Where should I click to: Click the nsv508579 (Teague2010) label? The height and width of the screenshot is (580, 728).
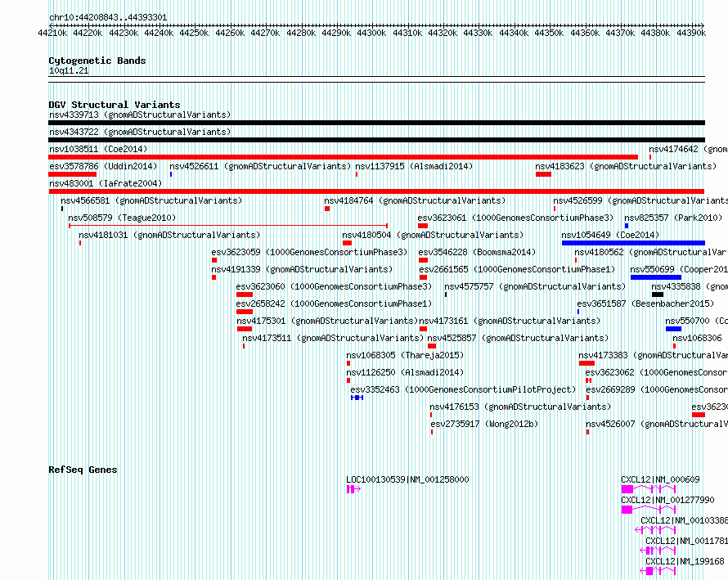click(x=122, y=218)
